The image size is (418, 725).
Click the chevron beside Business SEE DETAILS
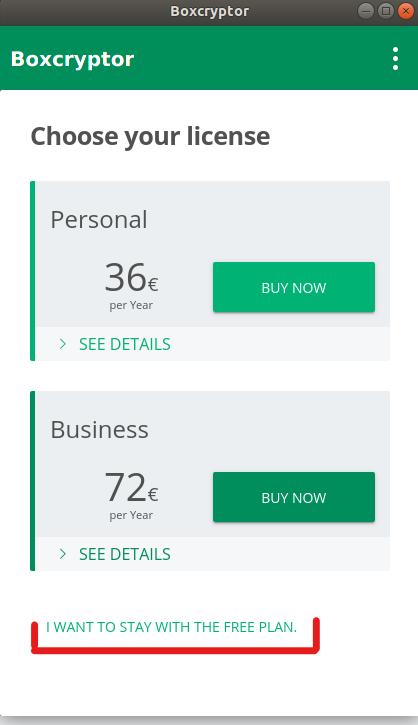pos(63,554)
